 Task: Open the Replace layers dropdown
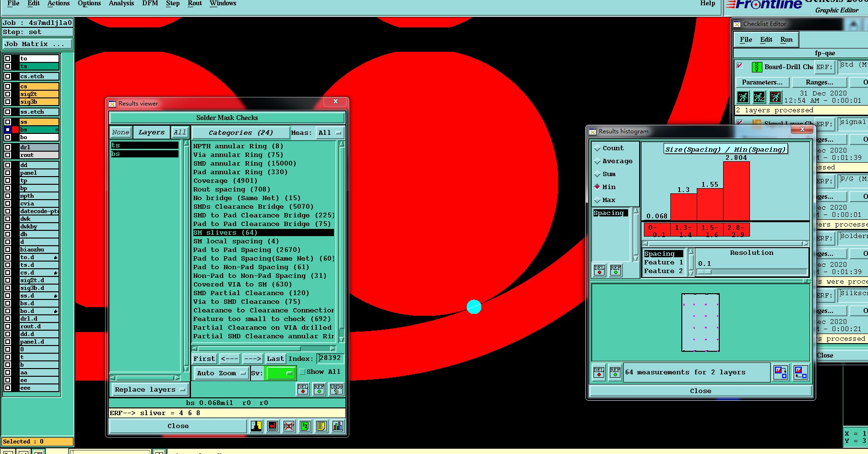(x=150, y=390)
